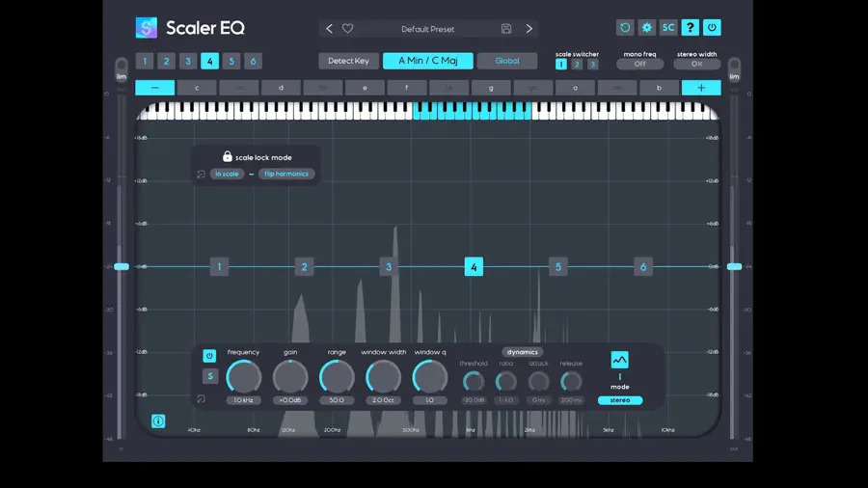The height and width of the screenshot is (488, 868).
Task: Click the undo/reset circular arrow icon
Action: (x=625, y=28)
